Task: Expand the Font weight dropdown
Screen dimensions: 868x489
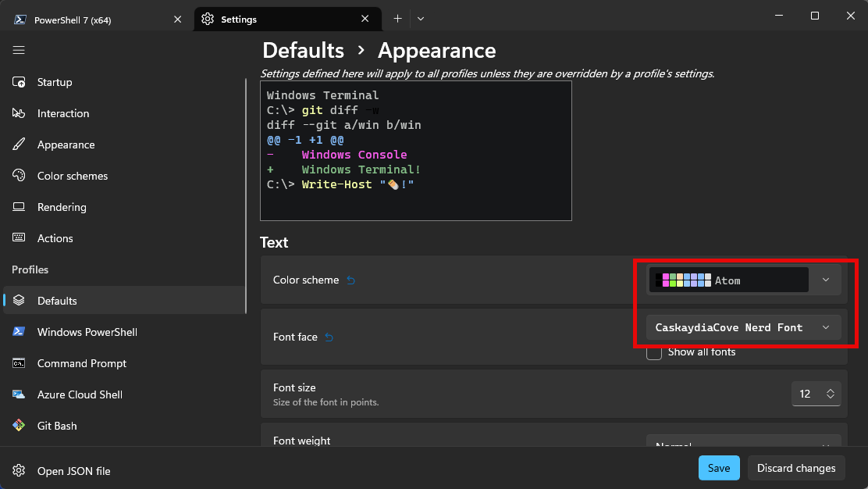Action: (743, 441)
